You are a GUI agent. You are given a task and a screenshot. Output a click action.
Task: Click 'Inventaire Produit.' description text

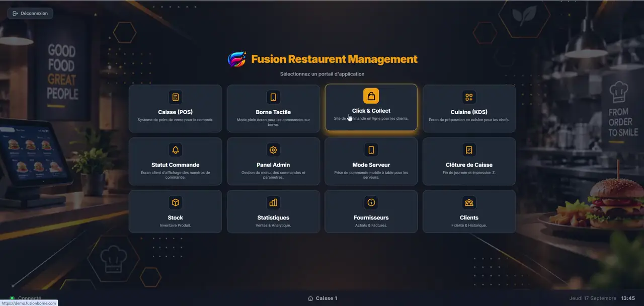175,225
